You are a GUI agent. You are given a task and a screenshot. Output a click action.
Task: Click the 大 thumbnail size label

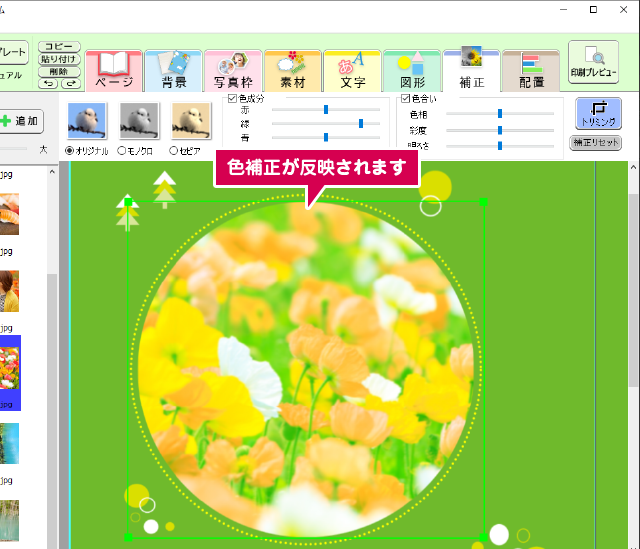(x=43, y=149)
